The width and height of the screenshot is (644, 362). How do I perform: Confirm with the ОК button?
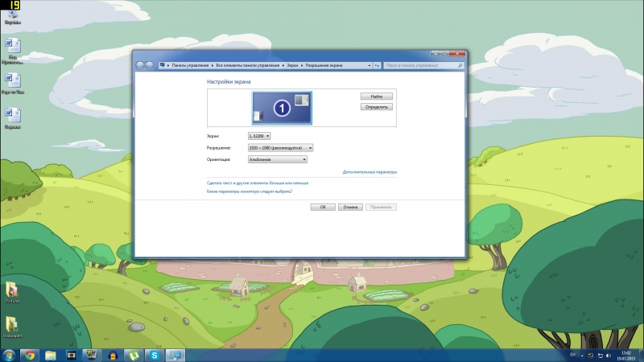(x=323, y=207)
